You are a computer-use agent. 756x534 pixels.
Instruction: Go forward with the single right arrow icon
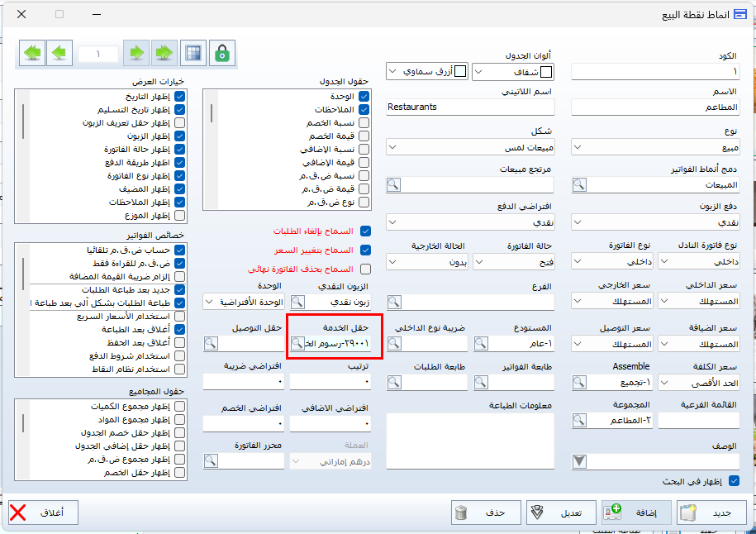point(136,53)
